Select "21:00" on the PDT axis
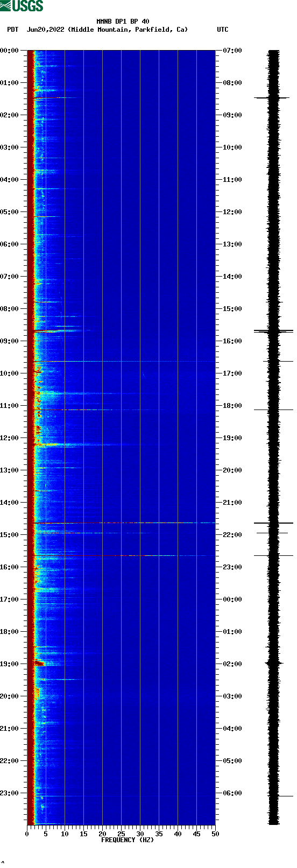 coord(9,729)
